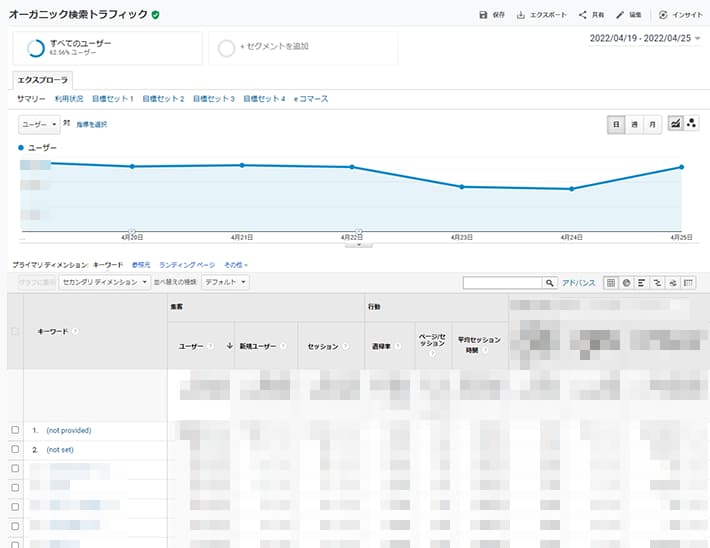The width and height of the screenshot is (710, 548).
Task: Open the (not set) keyword link
Action: pyautogui.click(x=60, y=450)
